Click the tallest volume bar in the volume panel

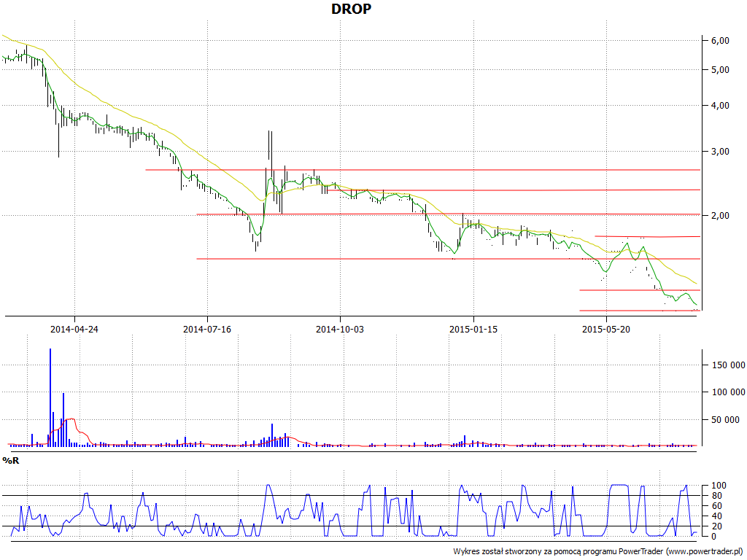tap(50, 397)
